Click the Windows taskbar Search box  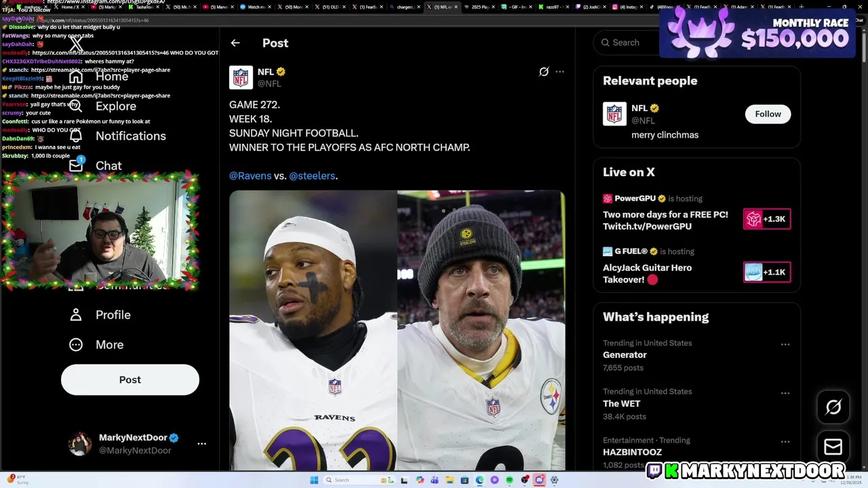[359, 480]
